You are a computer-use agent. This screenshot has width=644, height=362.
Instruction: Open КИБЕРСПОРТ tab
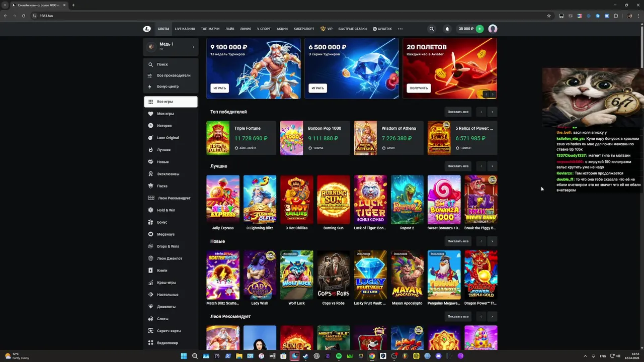304,29
